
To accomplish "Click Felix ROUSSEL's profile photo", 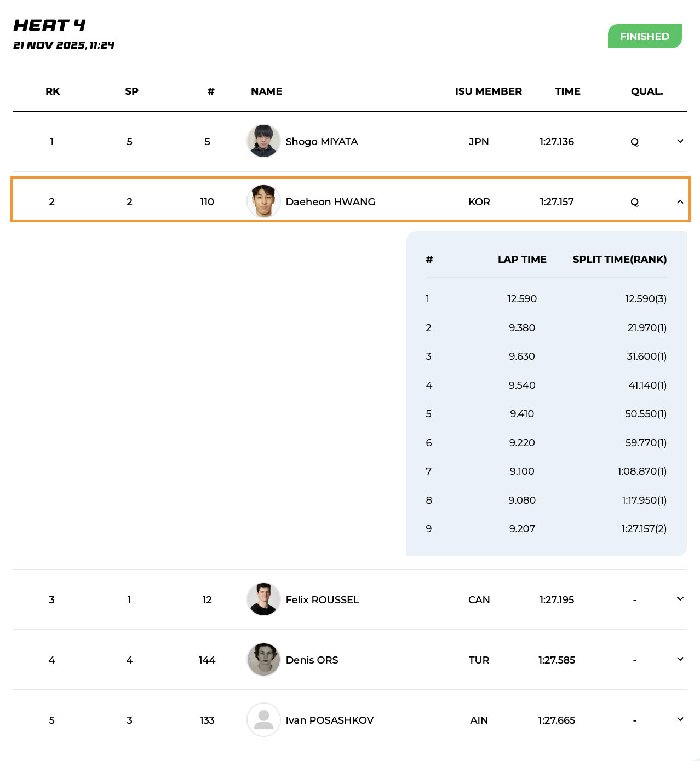I will [263, 599].
